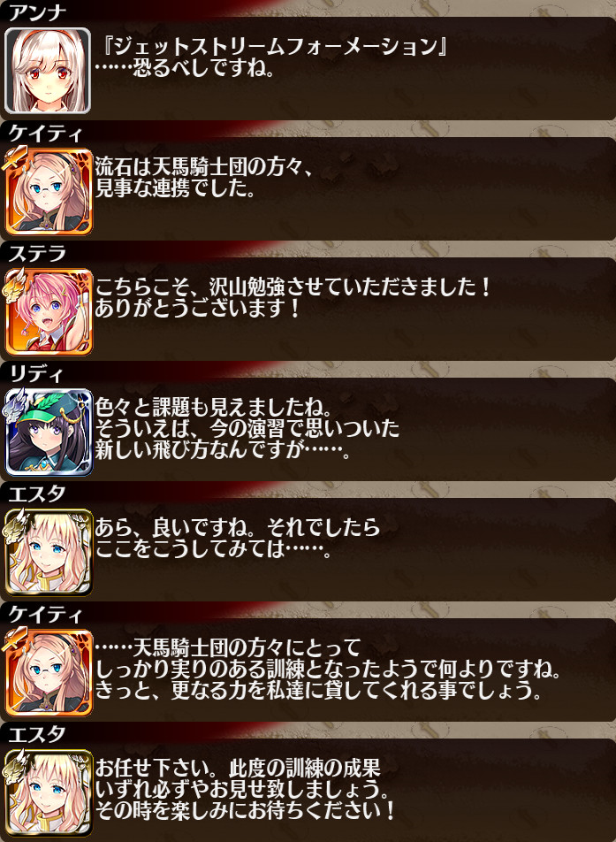Click Esta's portrait in fifth dialogue row
Viewport: 616px width, 842px height.
(x=48, y=552)
